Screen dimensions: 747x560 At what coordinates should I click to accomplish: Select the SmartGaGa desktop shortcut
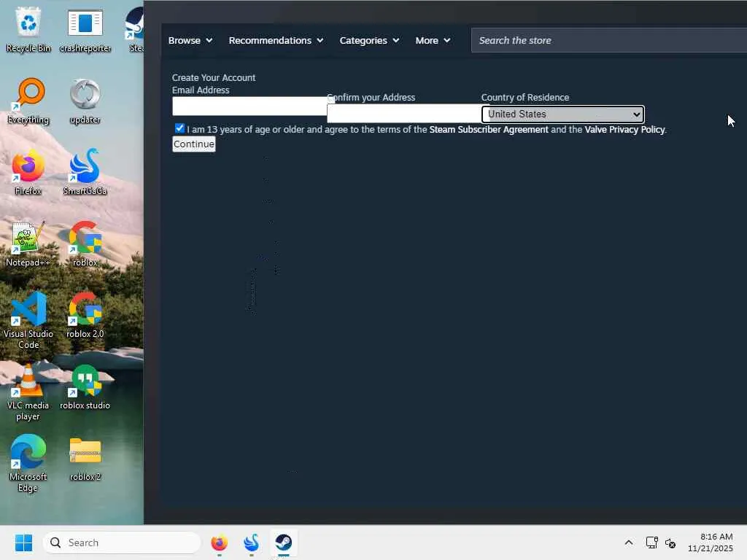pyautogui.click(x=85, y=172)
